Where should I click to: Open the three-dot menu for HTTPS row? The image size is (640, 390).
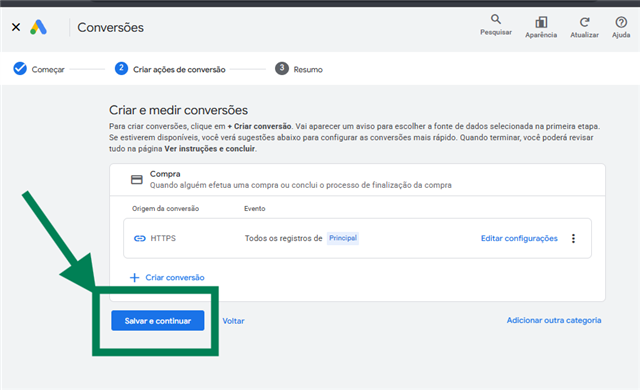[x=573, y=238]
